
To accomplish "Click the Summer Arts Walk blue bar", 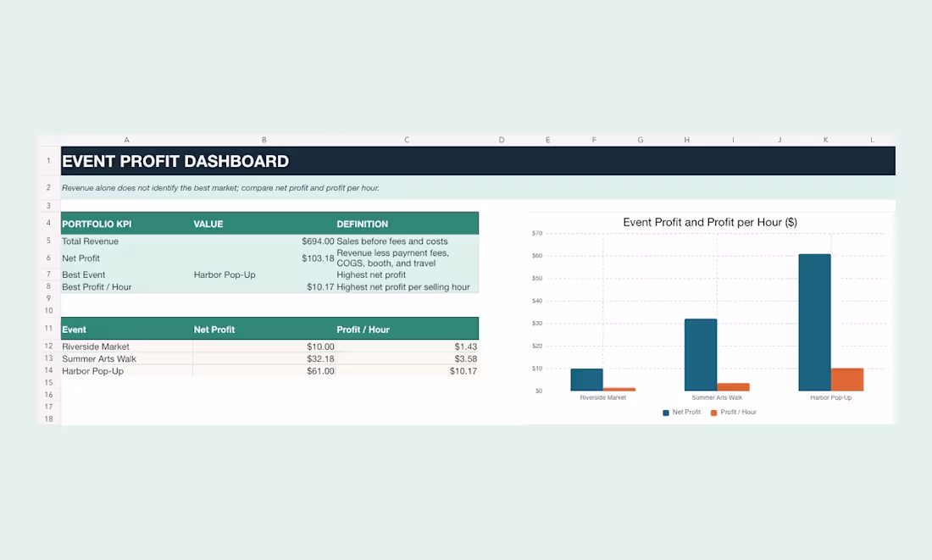I will click(701, 355).
